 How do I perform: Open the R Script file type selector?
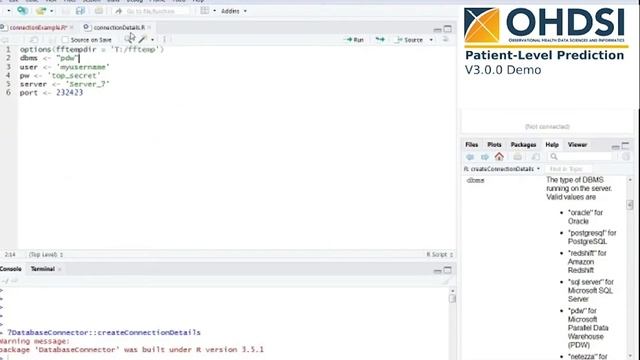440,255
